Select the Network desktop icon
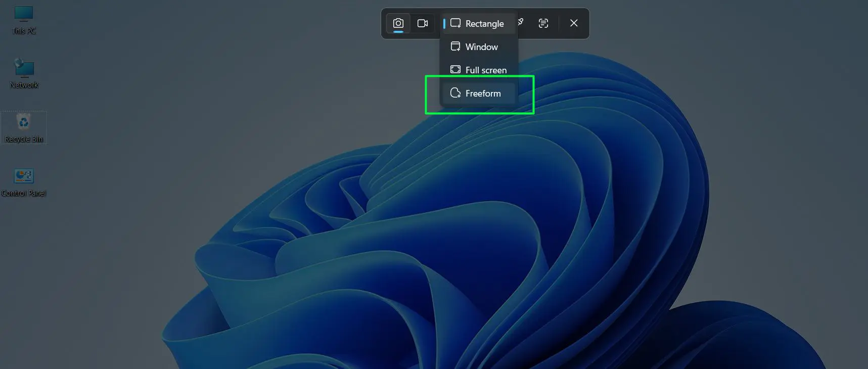This screenshot has height=369, width=868. 24,74
